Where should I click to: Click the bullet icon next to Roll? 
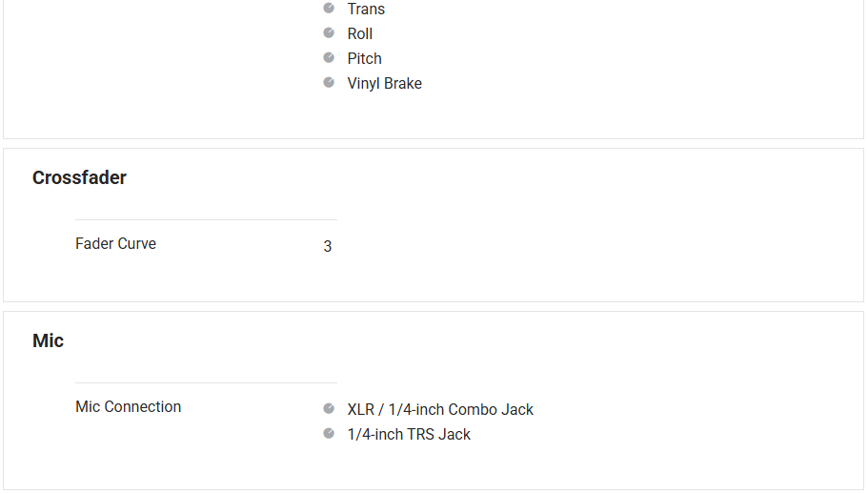tap(329, 32)
